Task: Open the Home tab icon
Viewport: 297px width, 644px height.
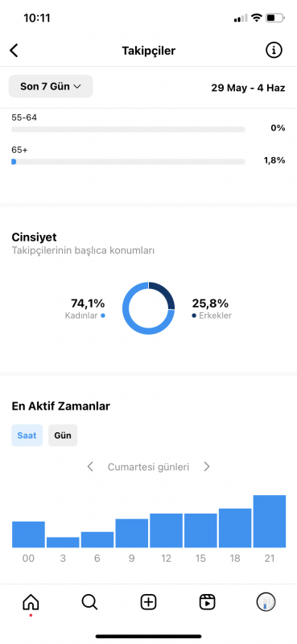Action: 31,602
